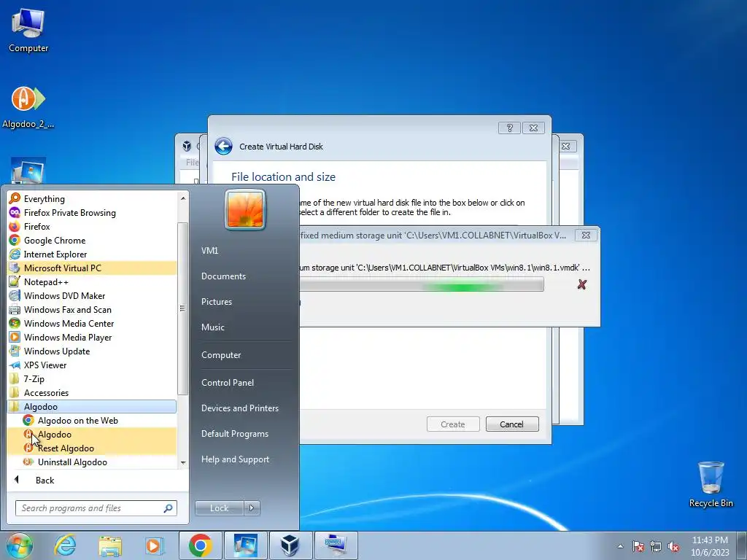Viewport: 747px width, 560px height.
Task: Launch XPS Viewer
Action: pyautogui.click(x=92, y=365)
